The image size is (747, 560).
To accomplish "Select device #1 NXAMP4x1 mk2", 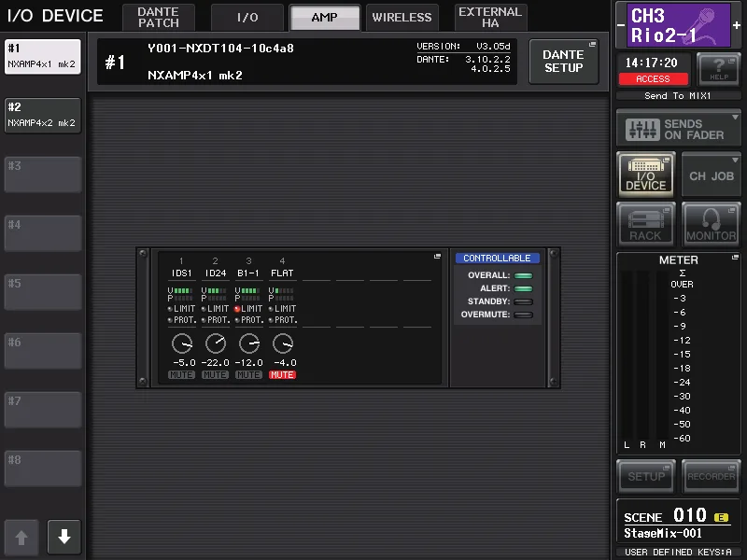I will [42, 57].
